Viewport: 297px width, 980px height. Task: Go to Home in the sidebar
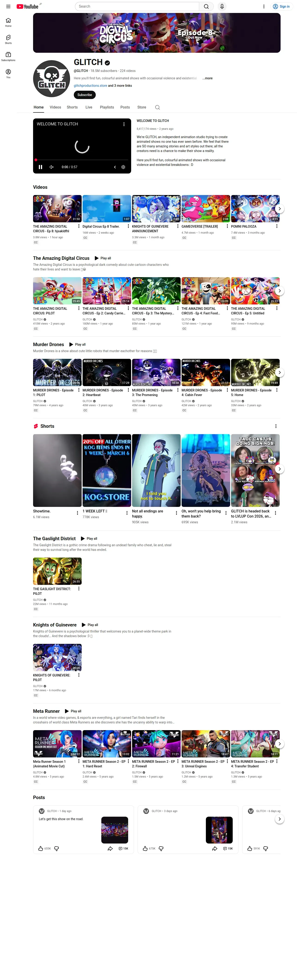(x=8, y=22)
